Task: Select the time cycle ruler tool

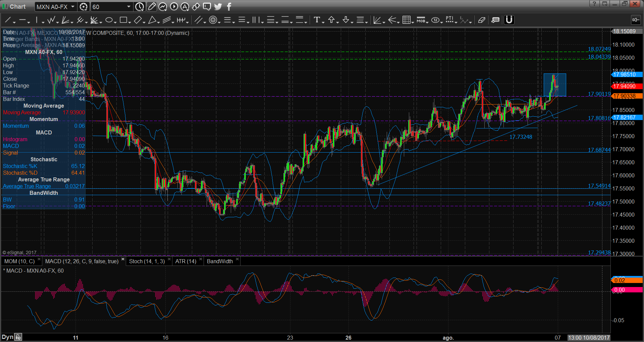Action: (181, 20)
